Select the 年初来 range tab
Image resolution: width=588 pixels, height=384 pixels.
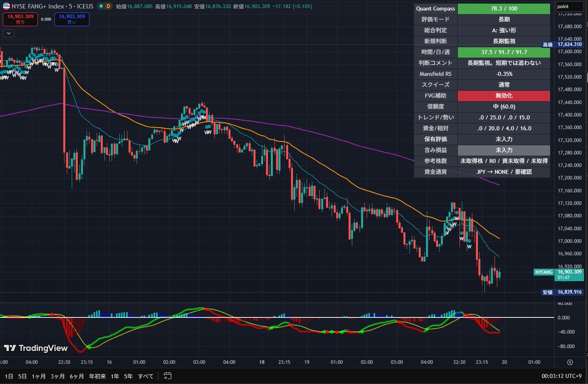(97, 376)
